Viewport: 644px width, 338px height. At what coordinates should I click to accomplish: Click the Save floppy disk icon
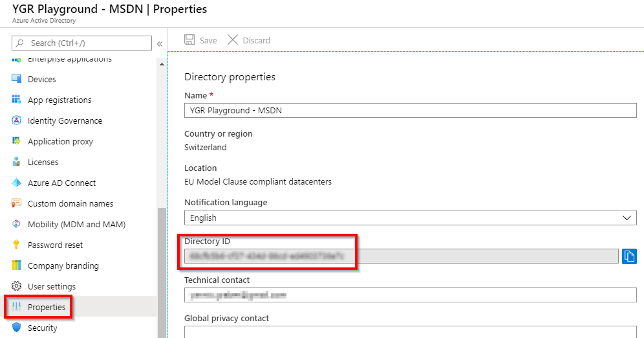[189, 40]
